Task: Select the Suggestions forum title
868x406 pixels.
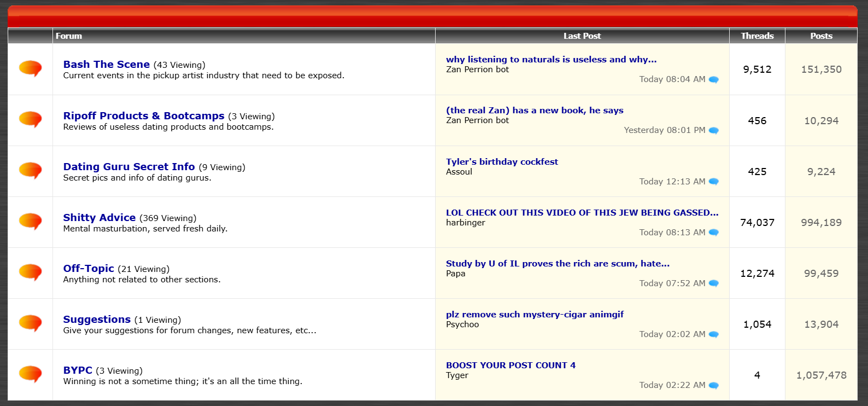Action: coord(97,319)
